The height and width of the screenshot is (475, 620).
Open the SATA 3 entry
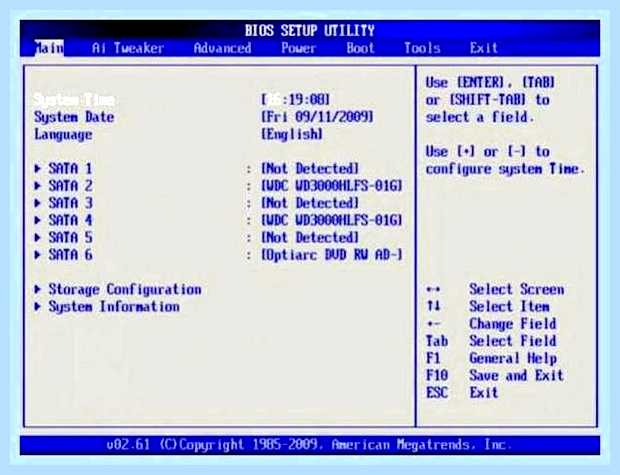(x=70, y=203)
